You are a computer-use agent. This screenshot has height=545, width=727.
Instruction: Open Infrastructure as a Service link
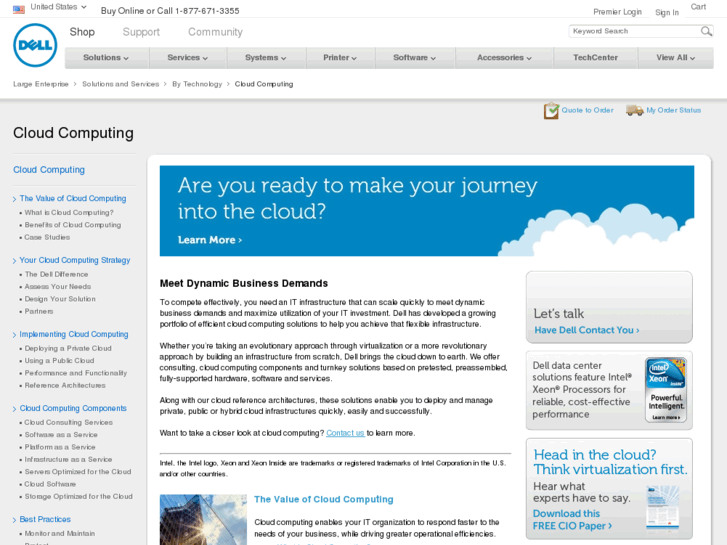pos(68,459)
